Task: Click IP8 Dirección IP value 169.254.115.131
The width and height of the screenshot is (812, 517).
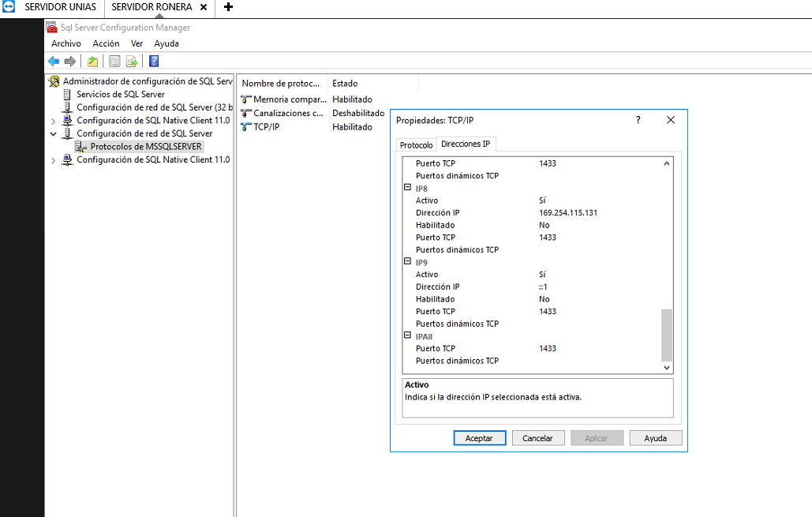Action: tap(568, 213)
